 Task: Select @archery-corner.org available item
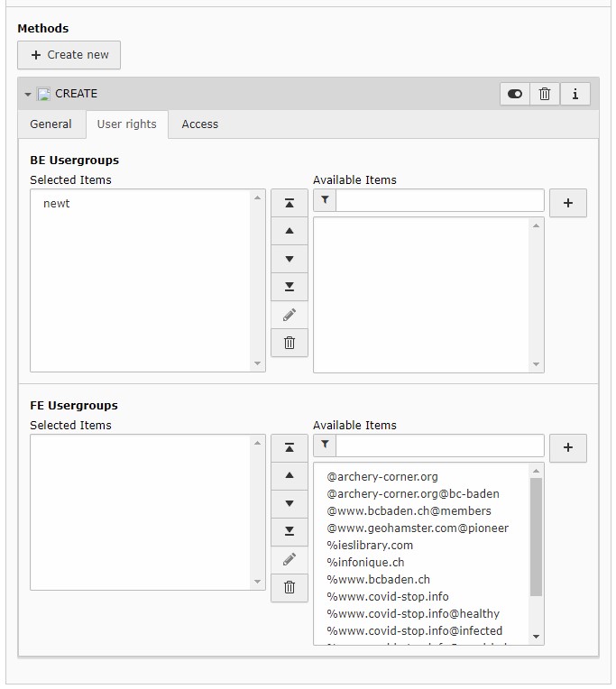[x=382, y=477]
